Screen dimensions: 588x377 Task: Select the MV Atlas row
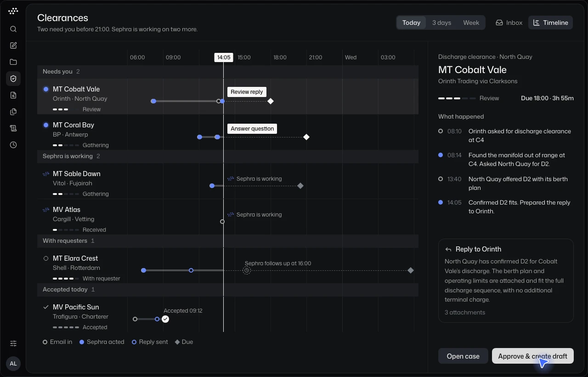pyautogui.click(x=228, y=217)
